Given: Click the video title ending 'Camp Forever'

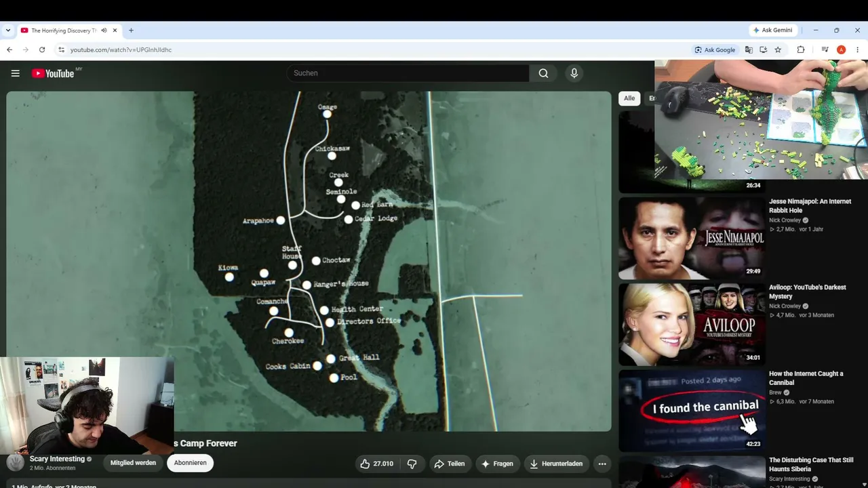Looking at the screenshot, I should point(205,443).
